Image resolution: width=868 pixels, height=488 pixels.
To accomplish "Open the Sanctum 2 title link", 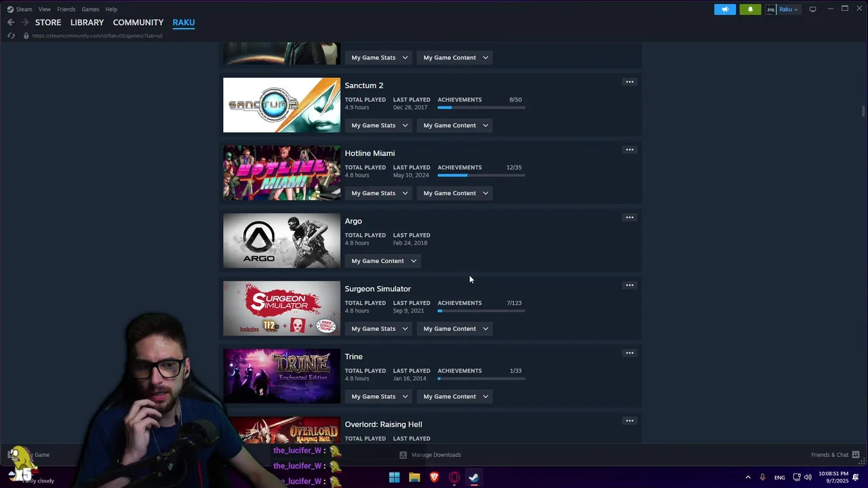I will coord(364,85).
